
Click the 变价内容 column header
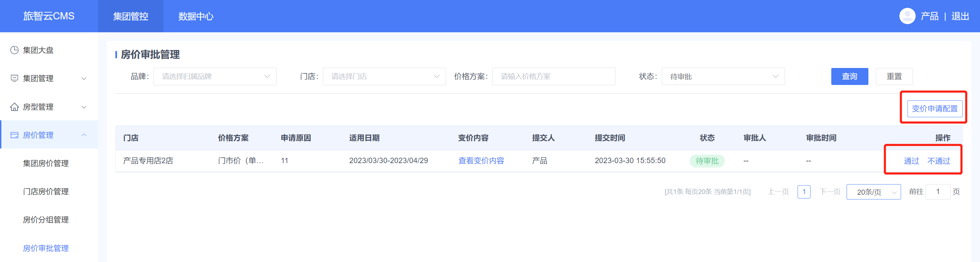(x=473, y=138)
